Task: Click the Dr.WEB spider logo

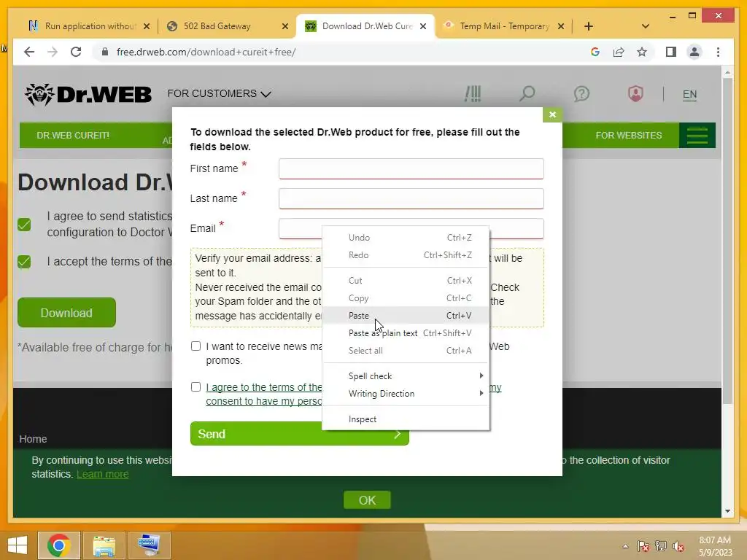Action: 88,94
